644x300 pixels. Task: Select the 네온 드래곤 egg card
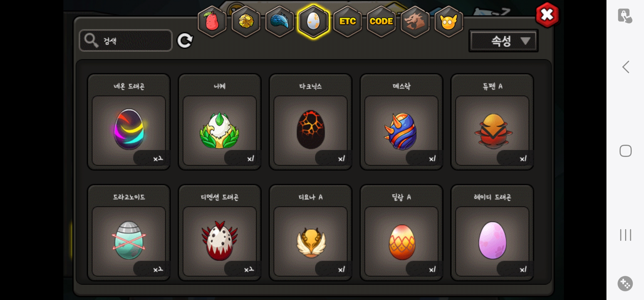[129, 122]
